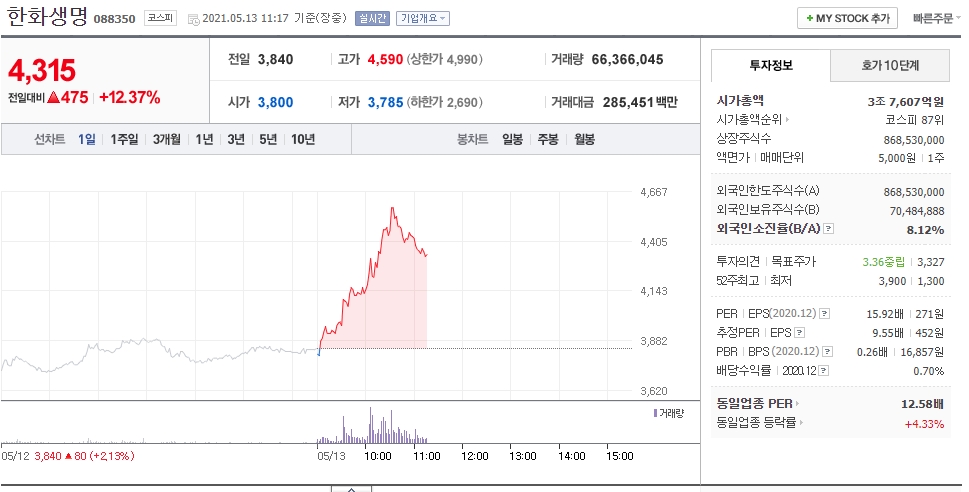
Task: Select the 5년 chart range
Action: (x=268, y=139)
